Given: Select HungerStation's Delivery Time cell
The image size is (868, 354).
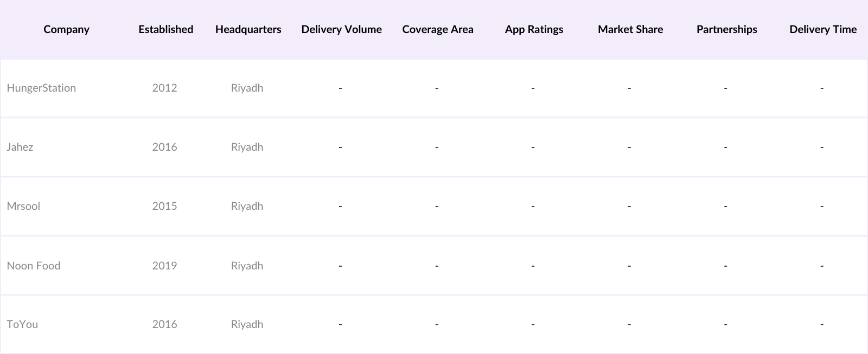Looking at the screenshot, I should [x=822, y=88].
